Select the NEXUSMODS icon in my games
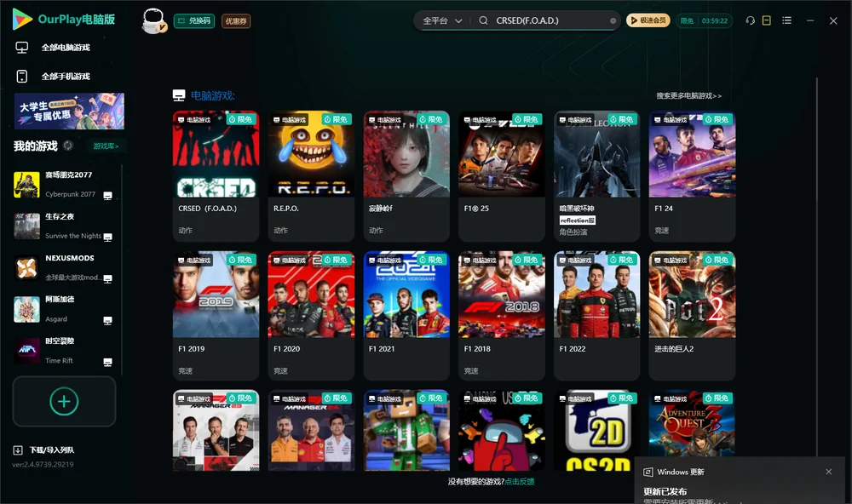Image resolution: width=852 pixels, height=504 pixels. click(x=26, y=267)
